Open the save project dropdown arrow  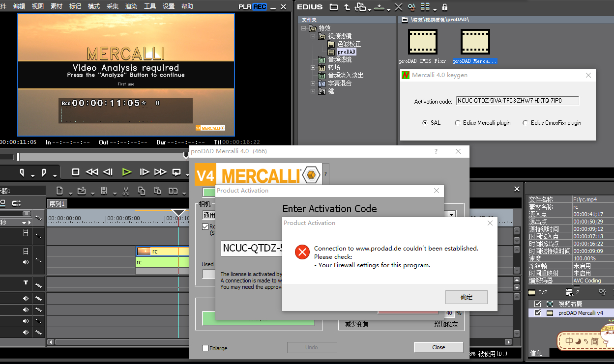tap(114, 194)
